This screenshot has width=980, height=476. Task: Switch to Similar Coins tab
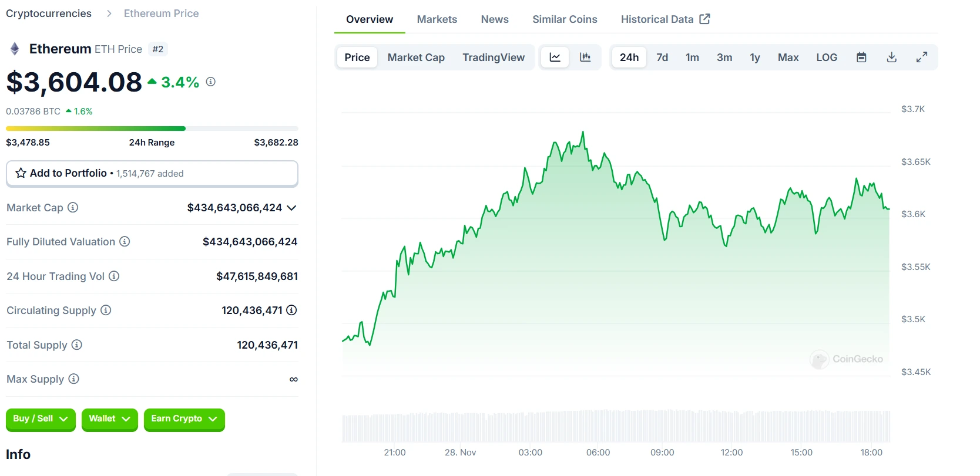coord(565,19)
